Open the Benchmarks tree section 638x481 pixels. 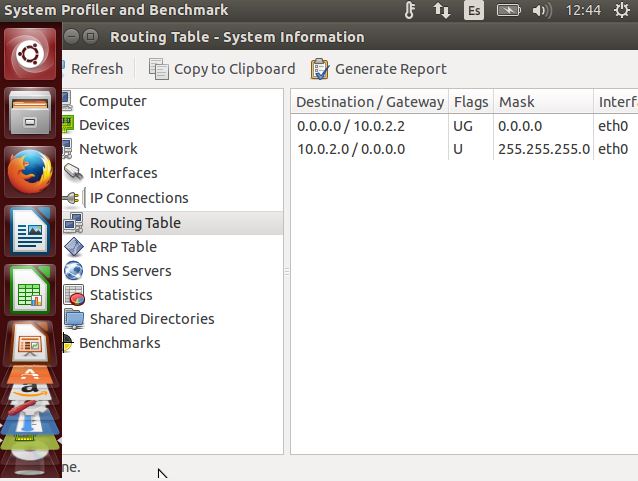(119, 343)
